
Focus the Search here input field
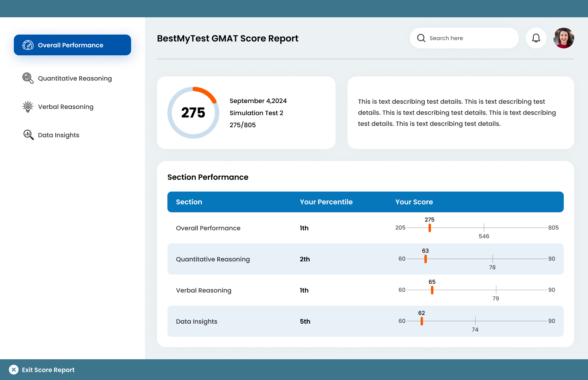[x=464, y=38]
